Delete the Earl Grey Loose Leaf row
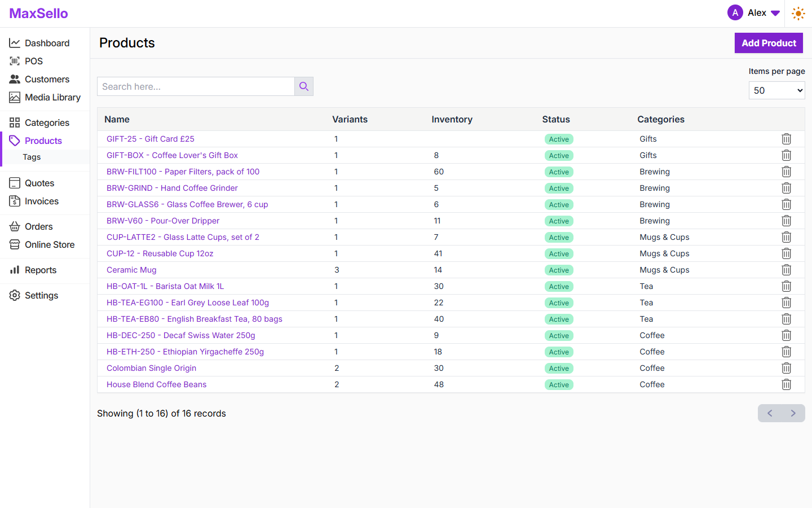The height and width of the screenshot is (508, 812). pos(786,303)
